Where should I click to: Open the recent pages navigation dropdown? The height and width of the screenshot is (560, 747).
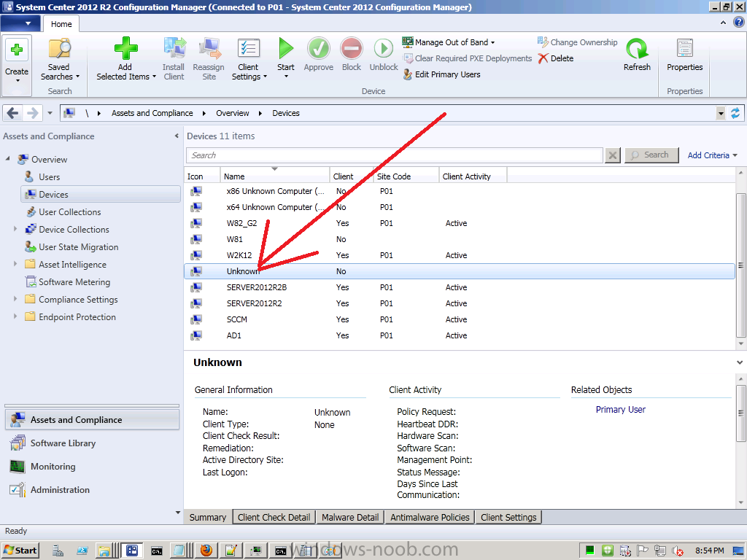coord(50,113)
